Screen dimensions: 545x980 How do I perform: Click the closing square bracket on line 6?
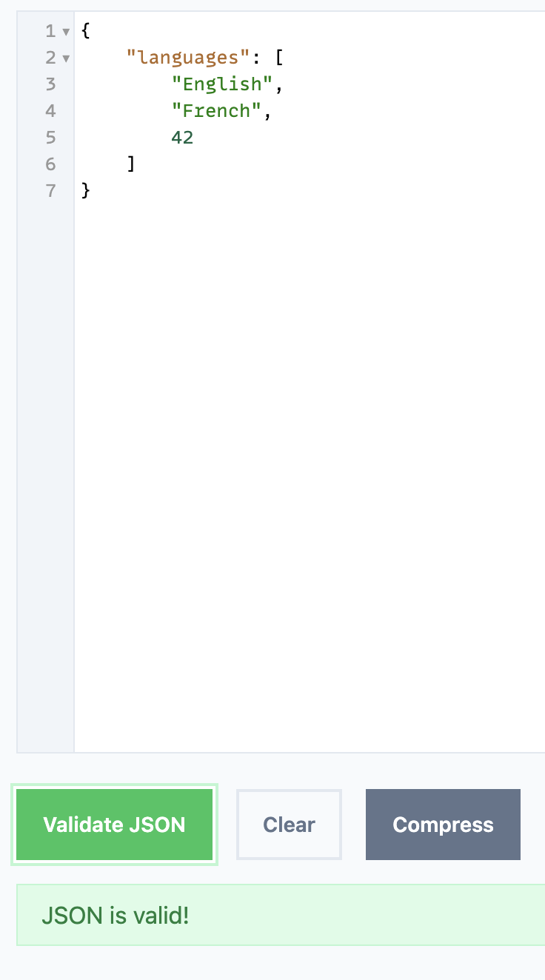point(131,164)
